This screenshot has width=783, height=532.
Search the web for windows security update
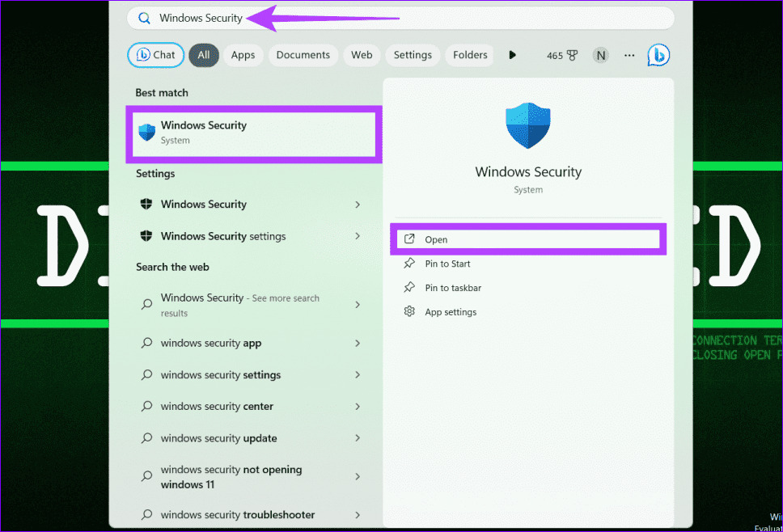pos(248,438)
